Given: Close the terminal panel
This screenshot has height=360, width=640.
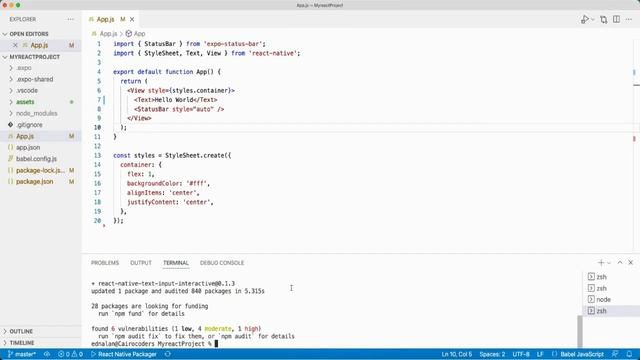Looking at the screenshot, I should pyautogui.click(x=631, y=263).
